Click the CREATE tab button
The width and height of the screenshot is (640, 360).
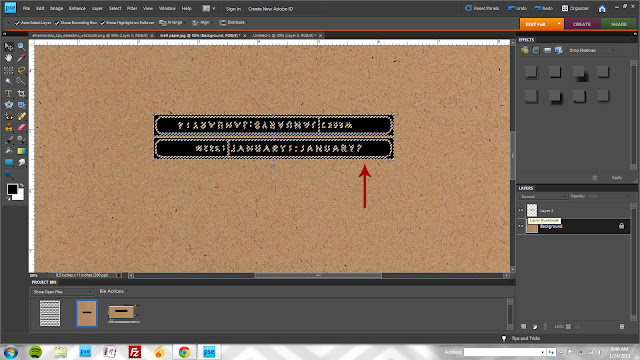pos(582,24)
